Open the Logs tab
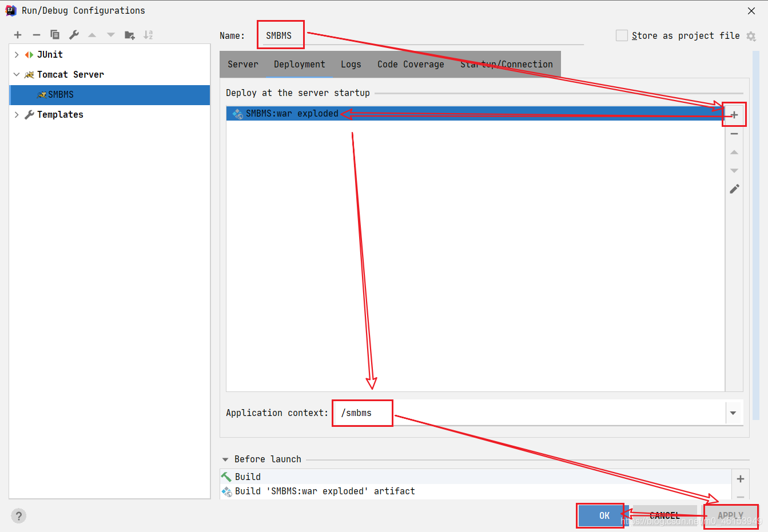This screenshot has width=768, height=532. point(351,65)
